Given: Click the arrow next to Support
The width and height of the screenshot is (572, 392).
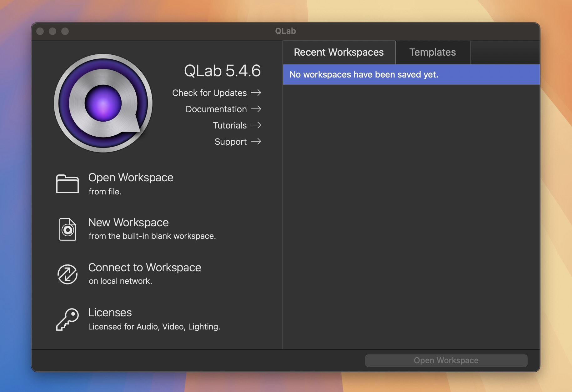Looking at the screenshot, I should 256,141.
